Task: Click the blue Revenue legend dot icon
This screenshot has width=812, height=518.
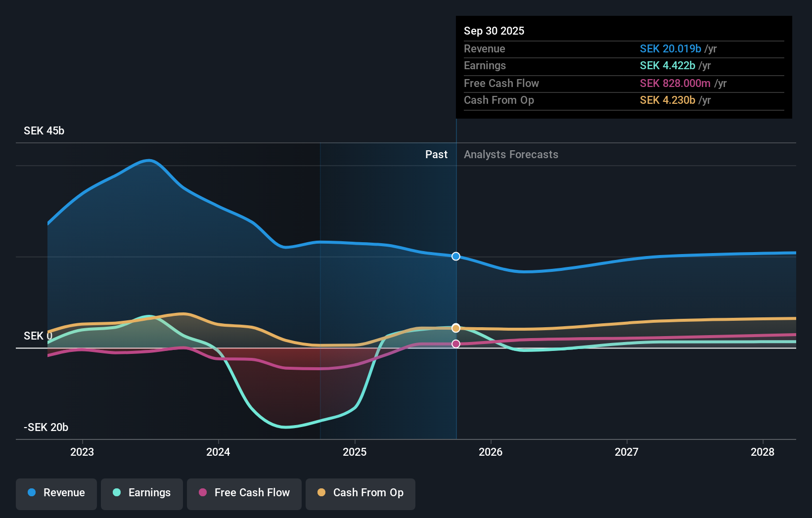Action: click(31, 492)
